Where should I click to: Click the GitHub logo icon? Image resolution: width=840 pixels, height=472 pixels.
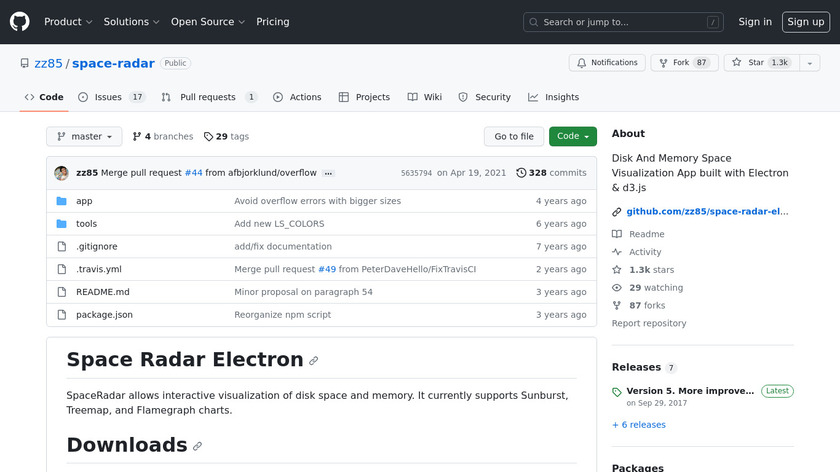click(x=20, y=22)
